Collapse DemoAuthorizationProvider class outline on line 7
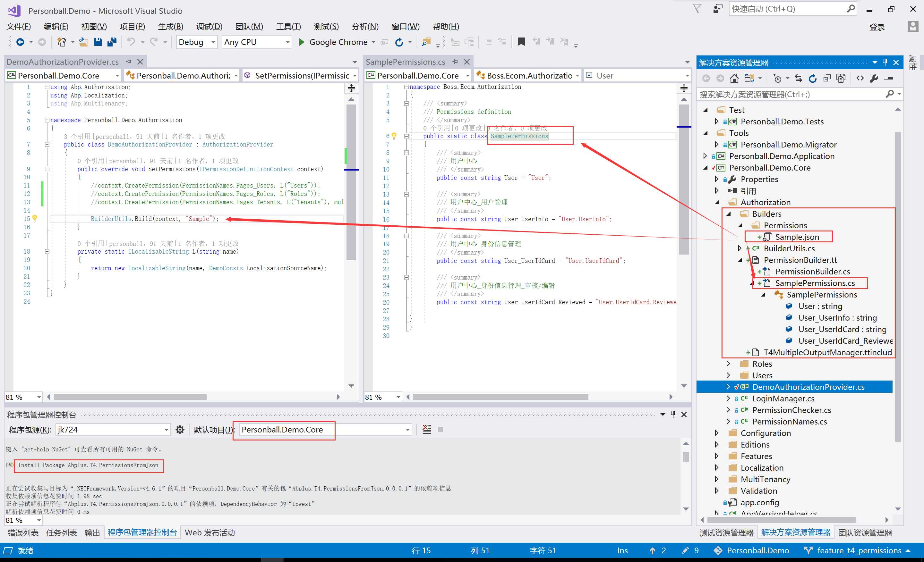This screenshot has width=924, height=562. pyautogui.click(x=47, y=144)
